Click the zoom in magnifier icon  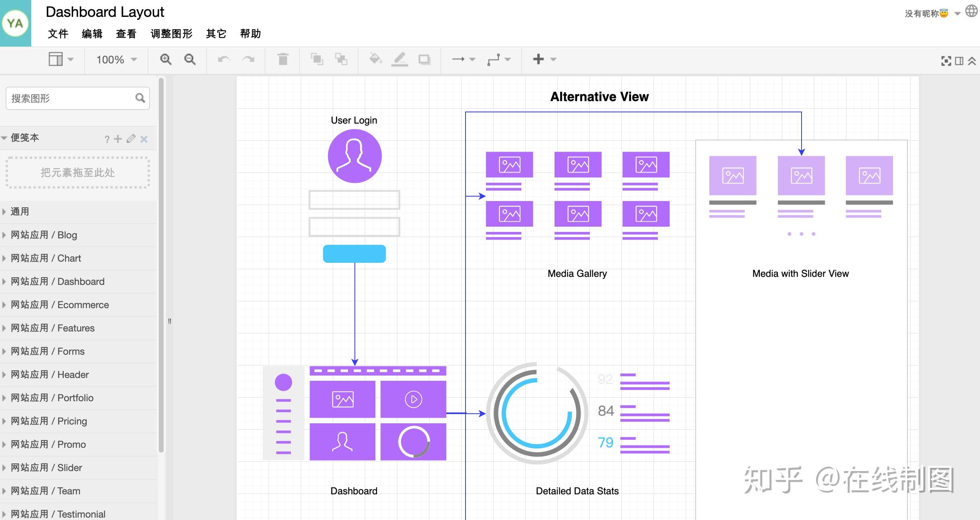[x=166, y=59]
